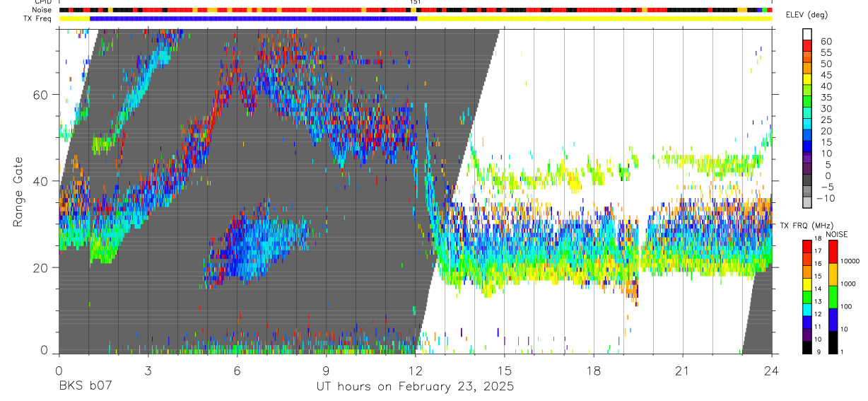Click the 'Noise' row label at top left
Screen dimensions: 868x401
[42, 10]
